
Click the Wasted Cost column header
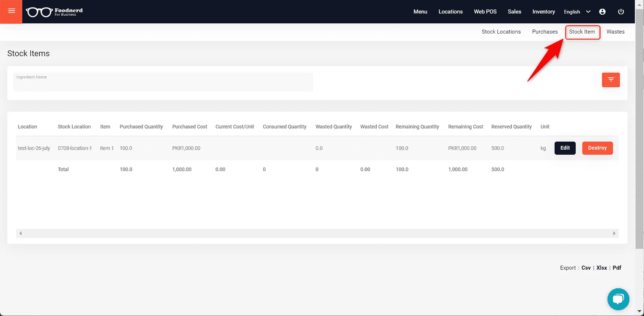(374, 127)
